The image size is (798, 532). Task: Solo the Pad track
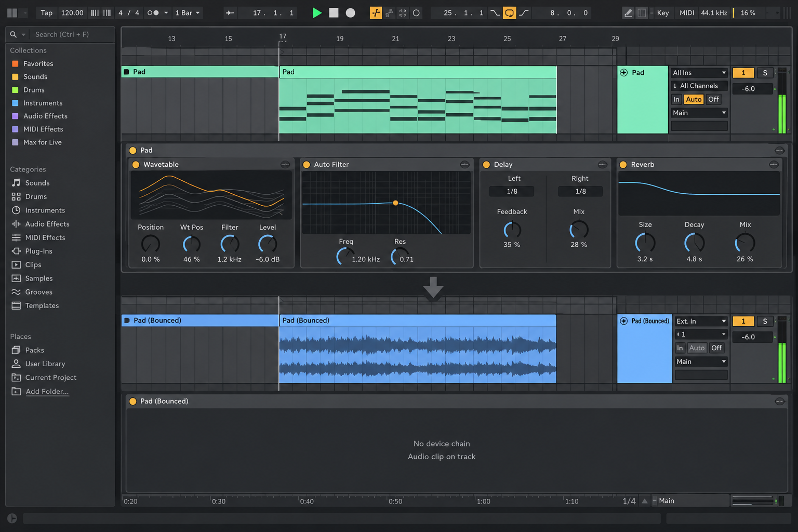coord(765,73)
